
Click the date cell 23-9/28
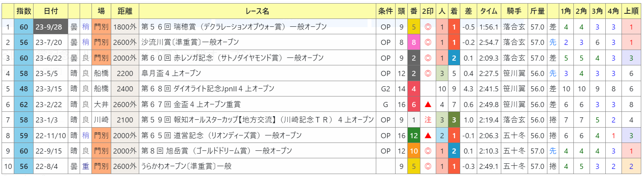coord(49,27)
